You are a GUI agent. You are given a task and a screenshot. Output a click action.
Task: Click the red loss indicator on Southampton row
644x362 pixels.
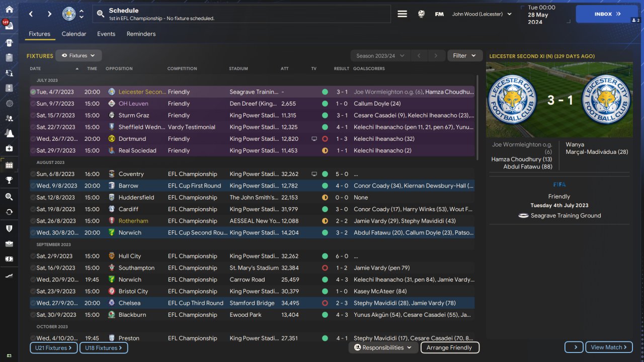[325, 268]
